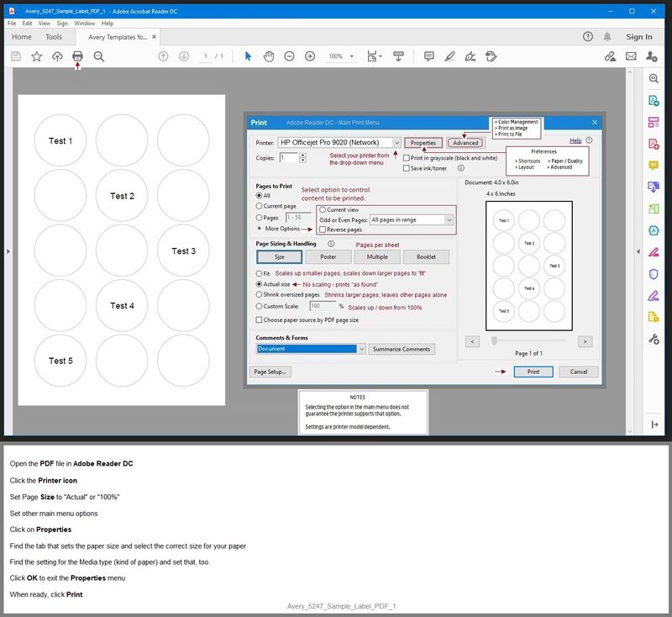Image resolution: width=672 pixels, height=617 pixels.
Task: Click the zoom in plus icon
Action: pyautogui.click(x=310, y=56)
